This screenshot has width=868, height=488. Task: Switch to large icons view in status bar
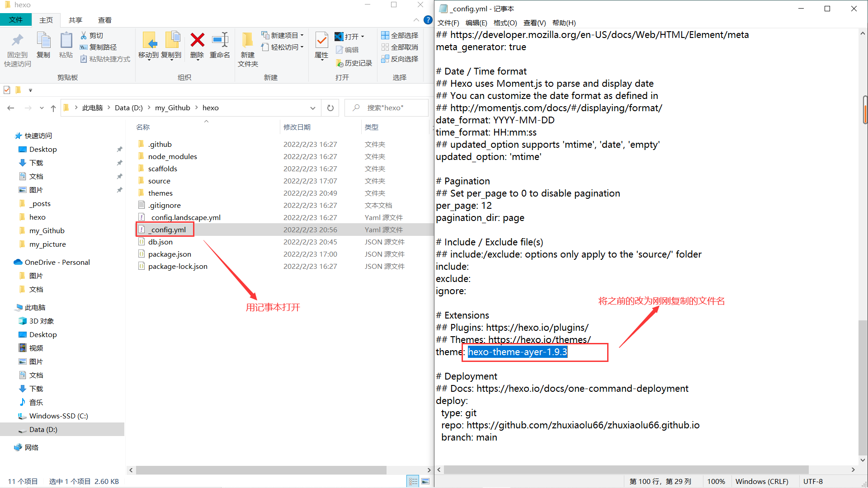[425, 482]
